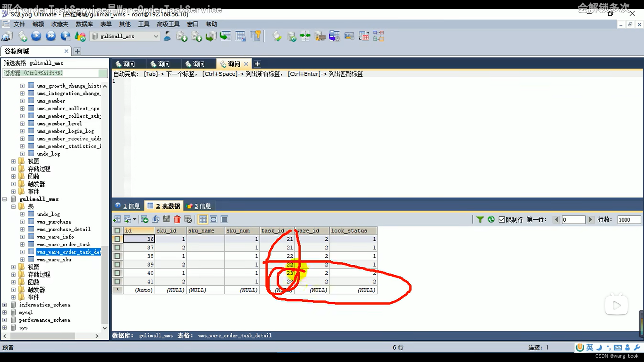Add a new query tab with plus button
644x362 pixels.
pyautogui.click(x=257, y=64)
